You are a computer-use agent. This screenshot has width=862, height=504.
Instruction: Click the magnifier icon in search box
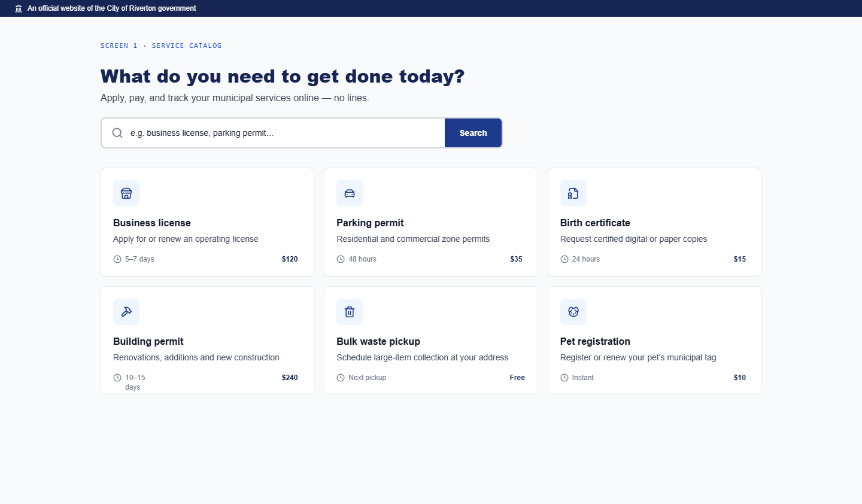[117, 133]
